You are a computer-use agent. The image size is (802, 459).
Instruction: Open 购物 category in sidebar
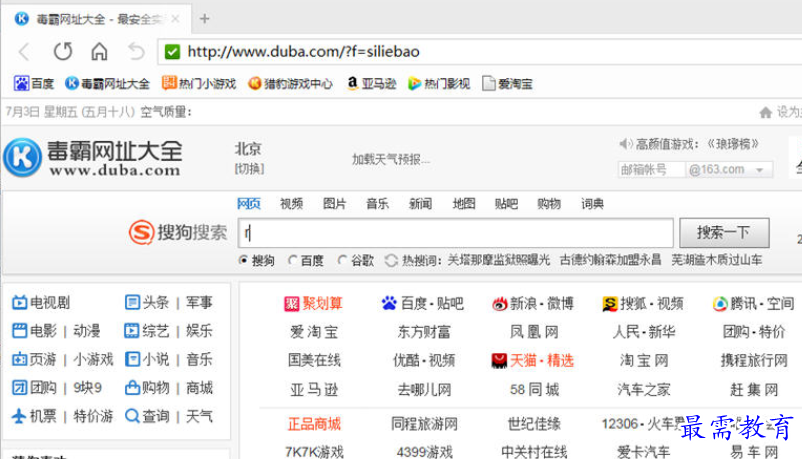[147, 387]
